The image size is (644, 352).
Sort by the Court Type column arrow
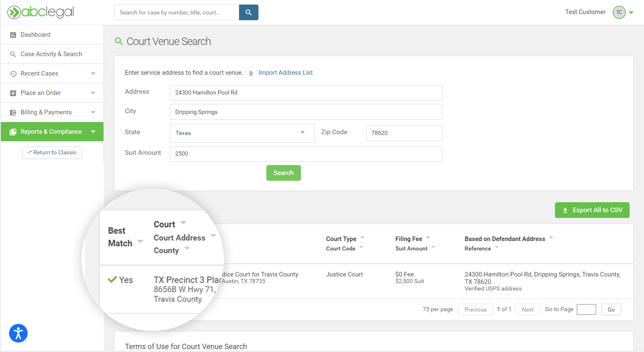(362, 238)
